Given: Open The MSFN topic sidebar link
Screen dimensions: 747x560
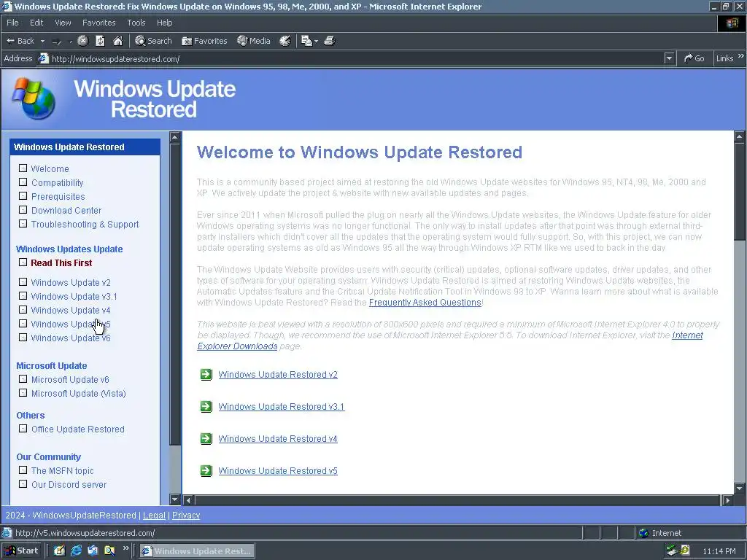Looking at the screenshot, I should pos(63,470).
